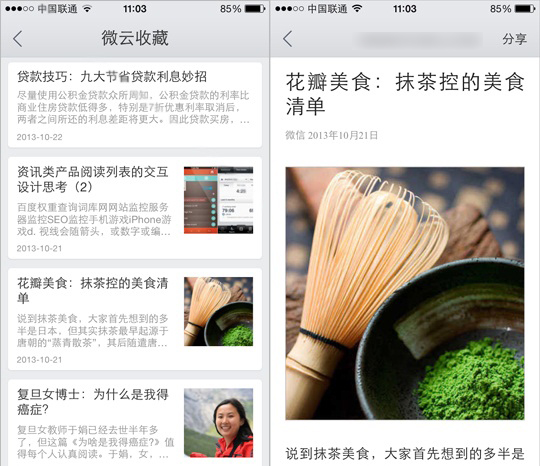Screen dimensions: 540x466
Task: Click the article body text 说到抹茶美食，大家首先想到的多半是
Action: [405, 454]
